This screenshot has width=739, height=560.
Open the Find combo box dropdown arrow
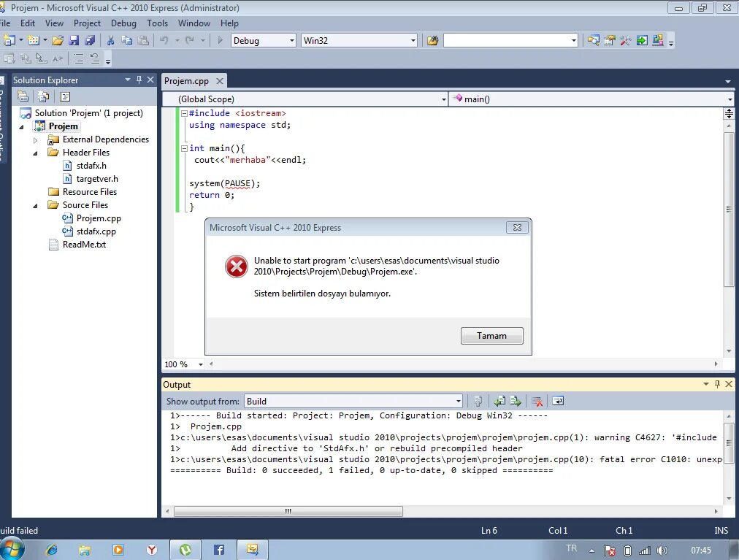point(573,41)
